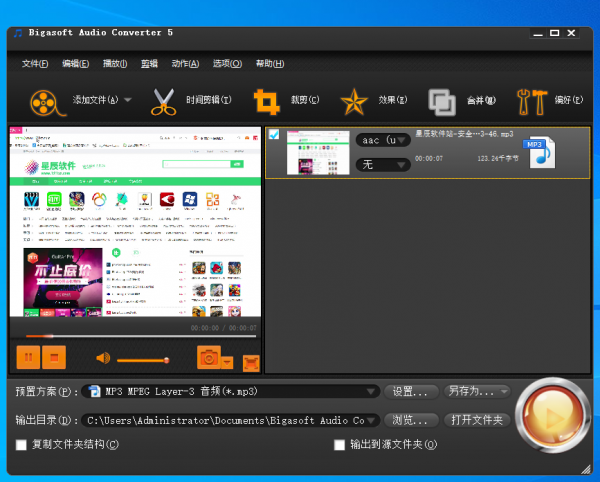Click the Browse button
Viewport: 600px width, 482px height.
(x=411, y=420)
